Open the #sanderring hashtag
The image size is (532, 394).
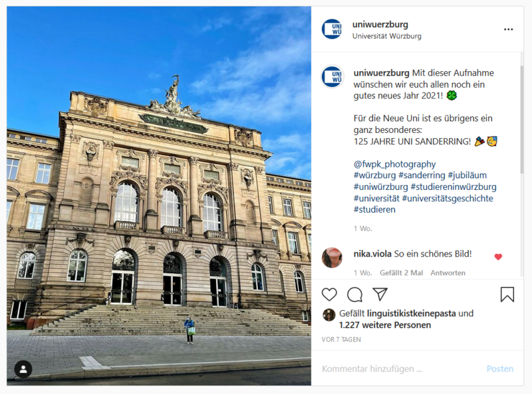point(422,175)
